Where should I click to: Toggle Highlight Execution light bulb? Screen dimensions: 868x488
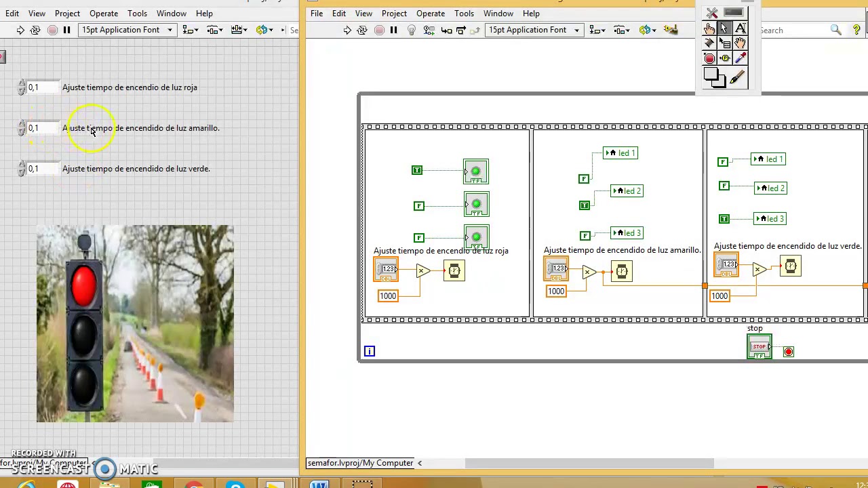pos(412,30)
